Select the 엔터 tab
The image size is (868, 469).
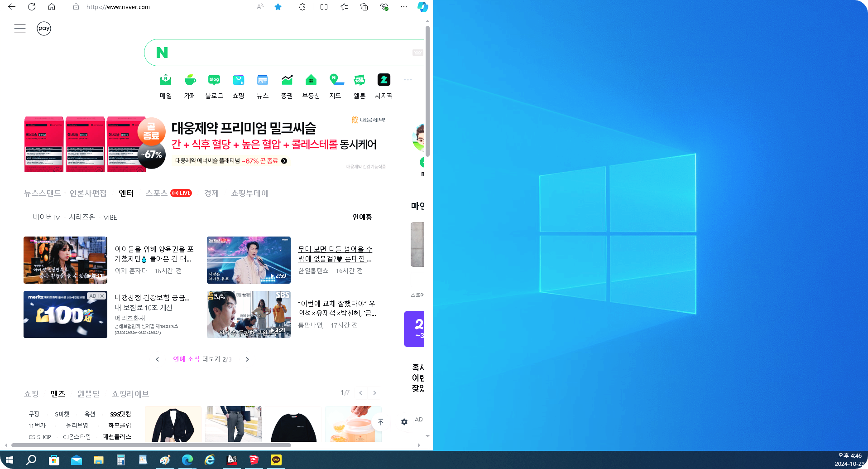coord(126,193)
